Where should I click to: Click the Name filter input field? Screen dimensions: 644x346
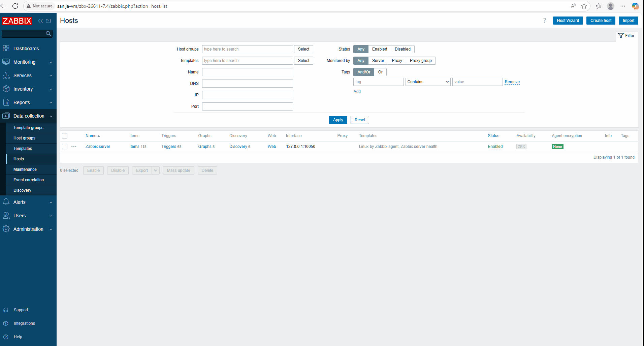(247, 72)
